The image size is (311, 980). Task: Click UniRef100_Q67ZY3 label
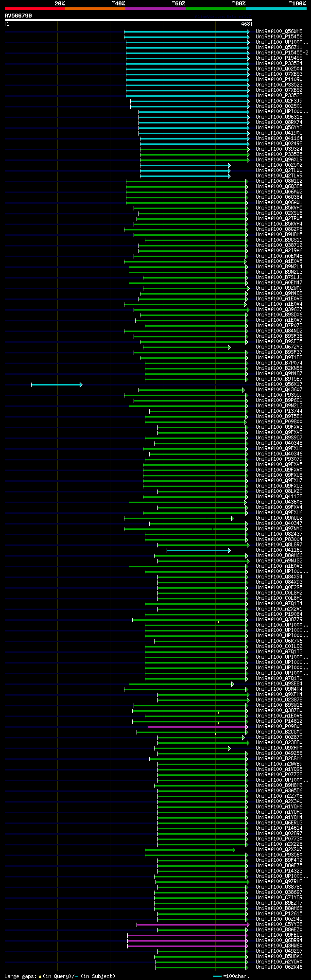(279, 347)
